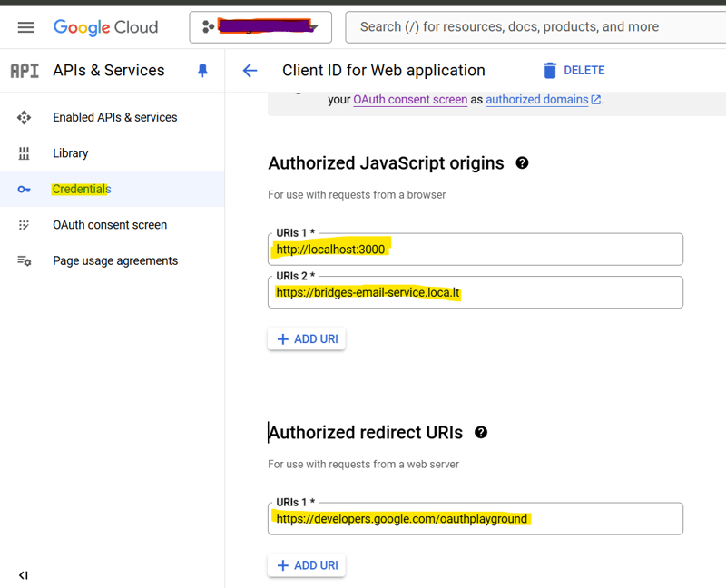Click the APIs & Services heading
The image size is (726, 588).
pos(109,71)
